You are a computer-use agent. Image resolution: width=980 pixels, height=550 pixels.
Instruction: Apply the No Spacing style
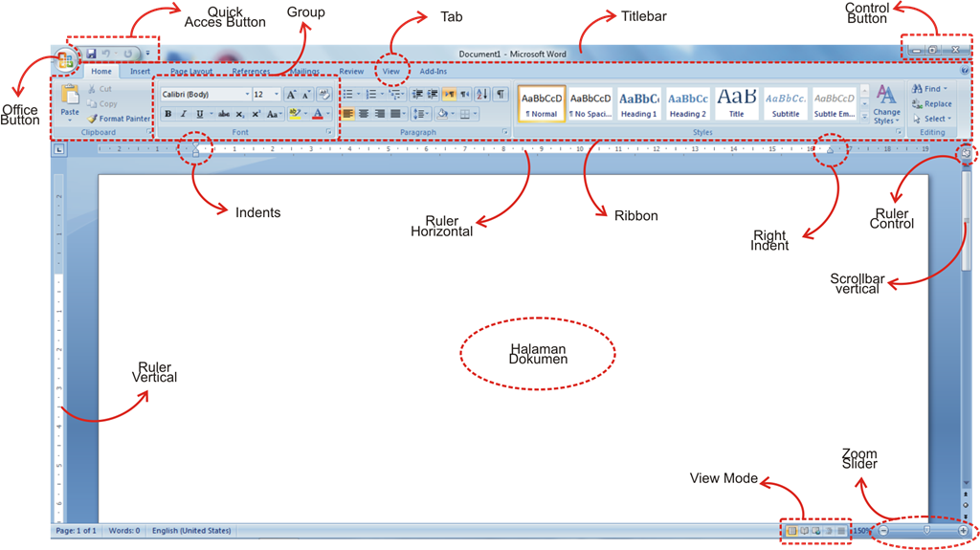pos(590,103)
